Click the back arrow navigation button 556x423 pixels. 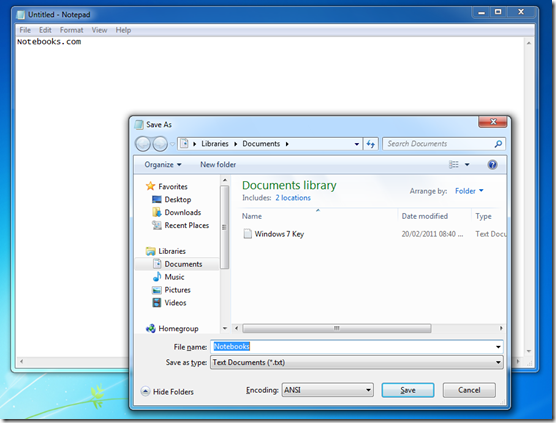143,144
